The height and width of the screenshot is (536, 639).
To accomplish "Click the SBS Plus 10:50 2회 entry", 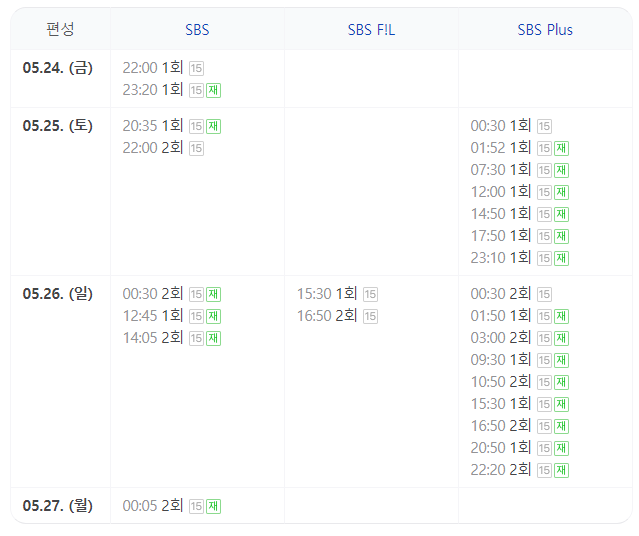I will [x=501, y=382].
